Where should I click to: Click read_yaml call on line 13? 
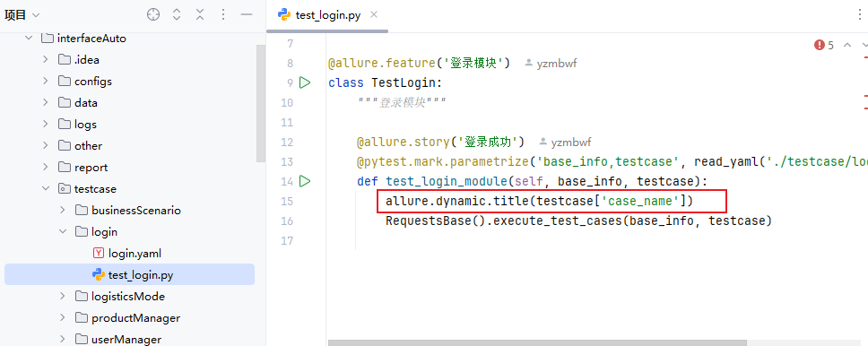click(x=727, y=161)
